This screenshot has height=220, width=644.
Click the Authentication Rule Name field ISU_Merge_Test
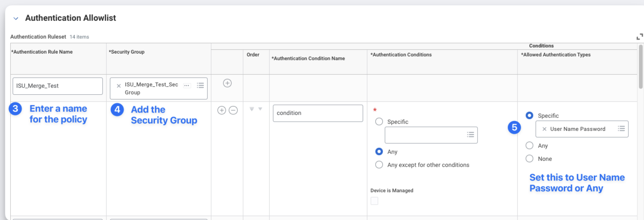pyautogui.click(x=58, y=86)
